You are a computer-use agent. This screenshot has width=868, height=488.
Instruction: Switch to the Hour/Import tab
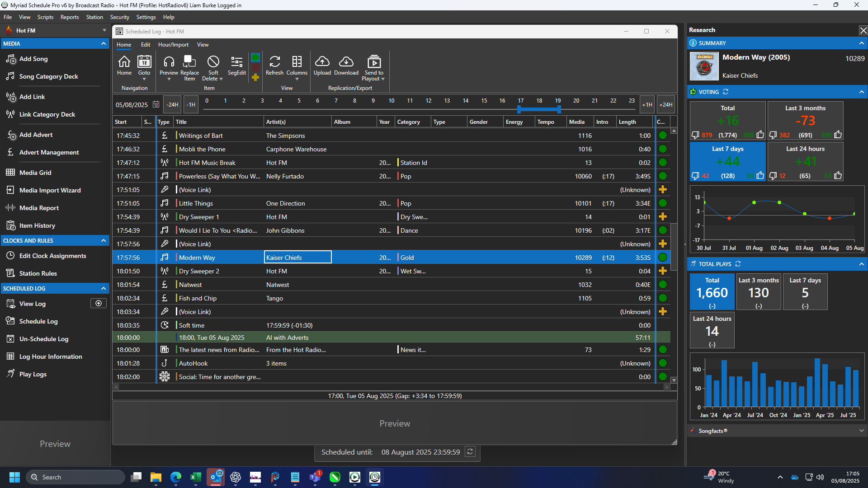click(173, 44)
